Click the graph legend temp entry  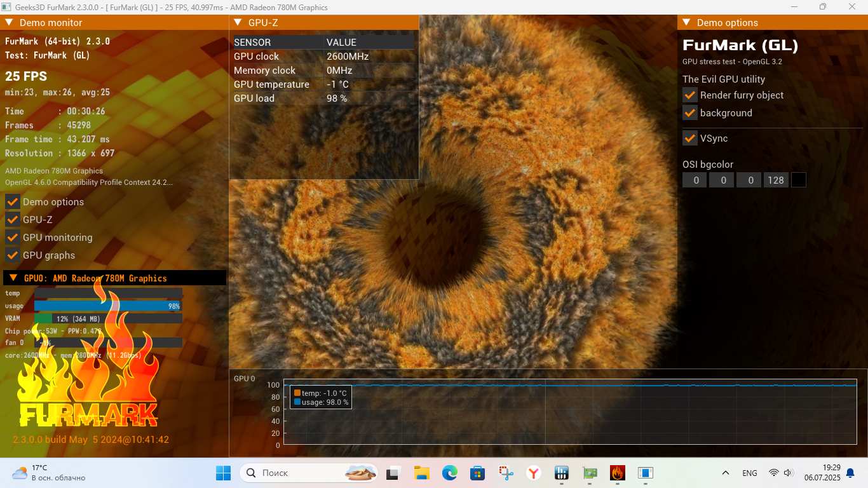pos(320,393)
